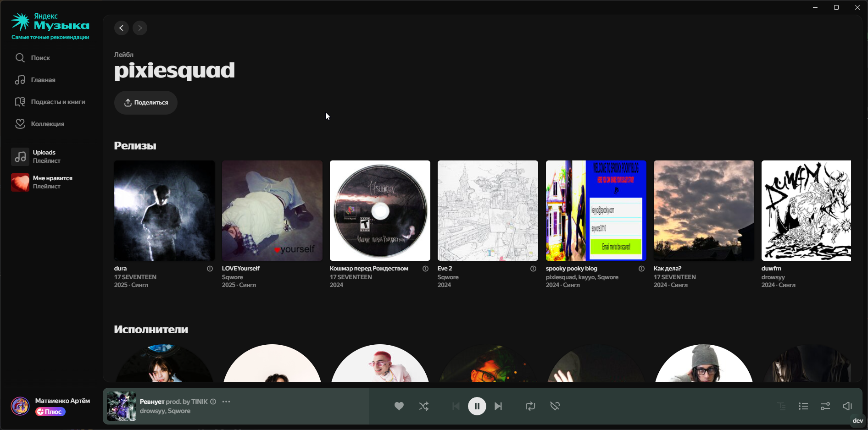Open artist drowsyy under duwfm
Screen dimensions: 868x430
[x=773, y=277]
